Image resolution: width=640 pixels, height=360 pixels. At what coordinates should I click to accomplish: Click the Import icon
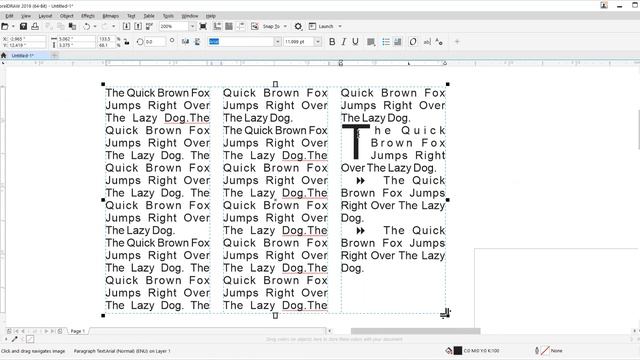click(127, 27)
